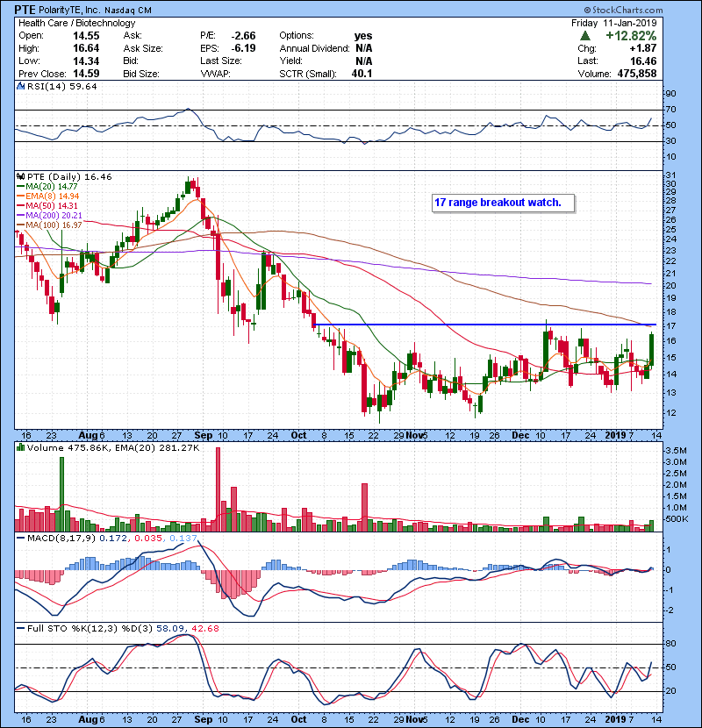The width and height of the screenshot is (702, 728).
Task: Click the Volume 475.86K, EMA(20) 281.27K label
Action: tap(113, 448)
